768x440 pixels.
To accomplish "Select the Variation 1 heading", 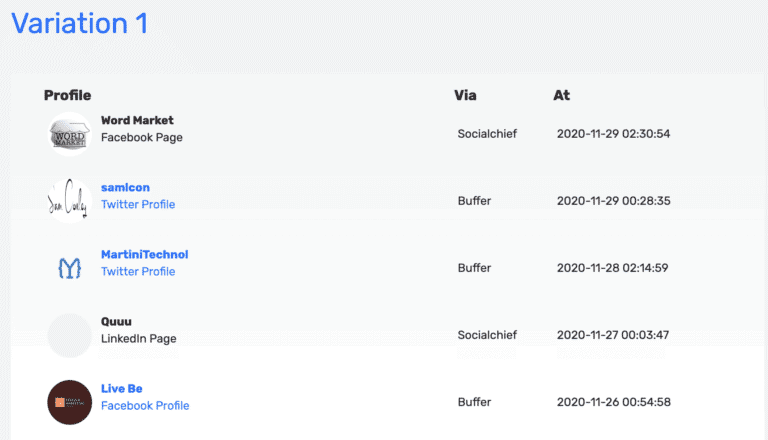I will (x=80, y=23).
